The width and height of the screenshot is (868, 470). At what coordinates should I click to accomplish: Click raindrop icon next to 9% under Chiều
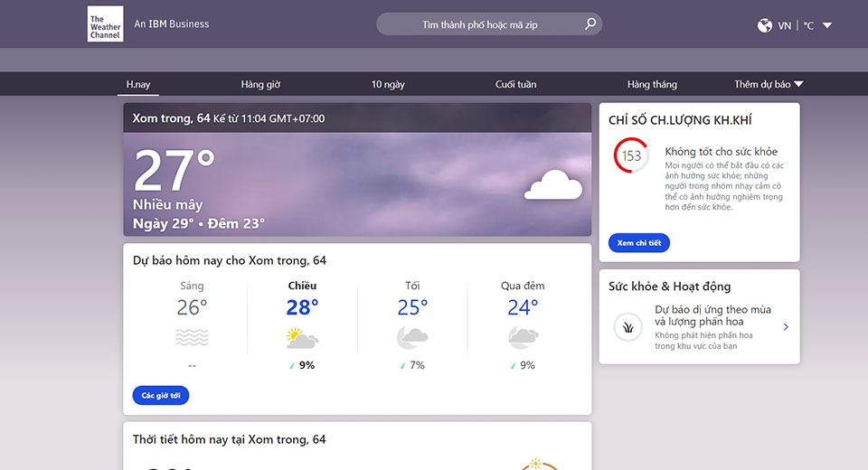coord(292,366)
